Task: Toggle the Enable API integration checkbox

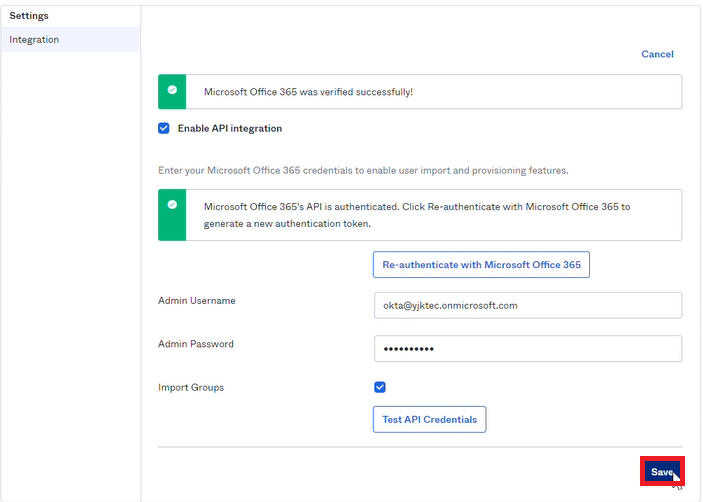Action: point(164,128)
